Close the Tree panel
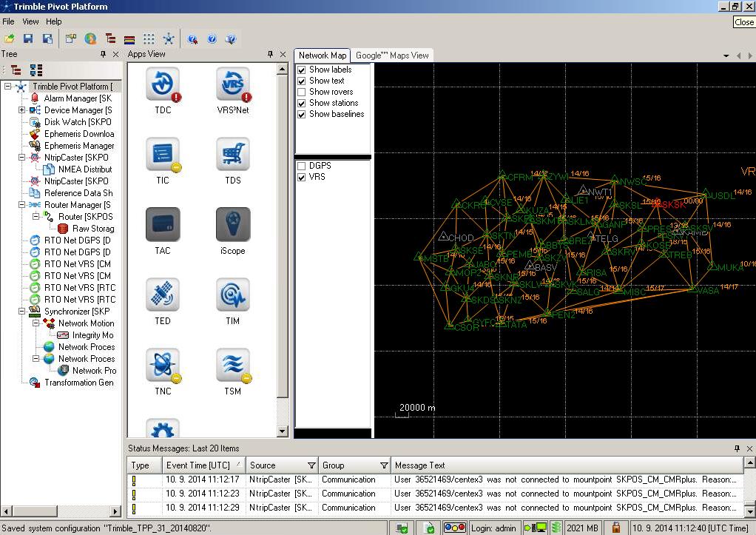 pos(115,55)
